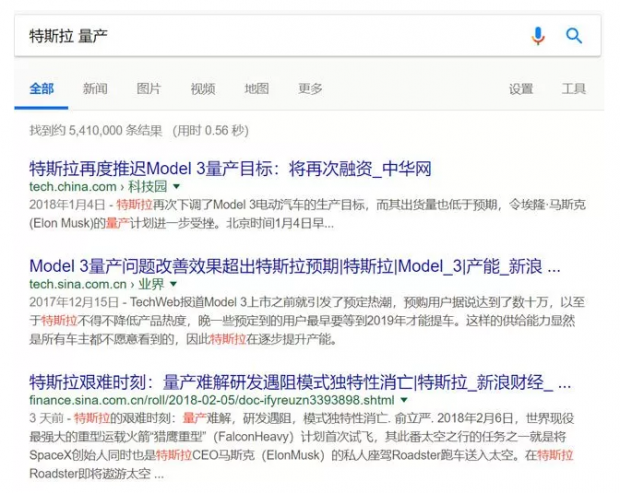Expand the 更多 menu
The image size is (620, 493).
(x=310, y=89)
